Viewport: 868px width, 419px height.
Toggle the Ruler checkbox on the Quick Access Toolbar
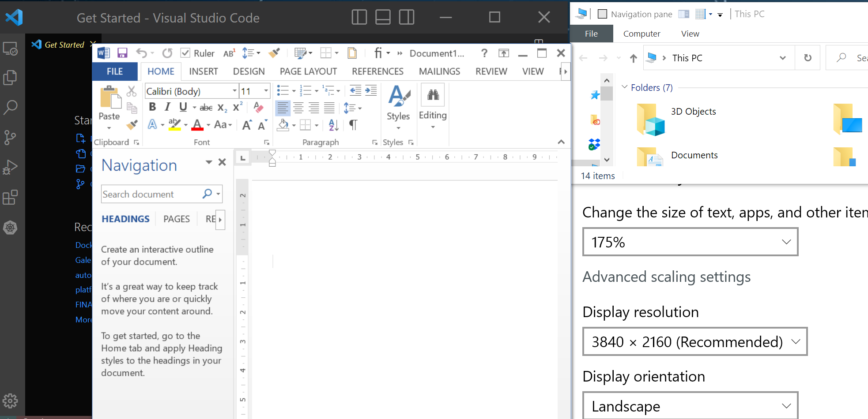click(x=185, y=52)
